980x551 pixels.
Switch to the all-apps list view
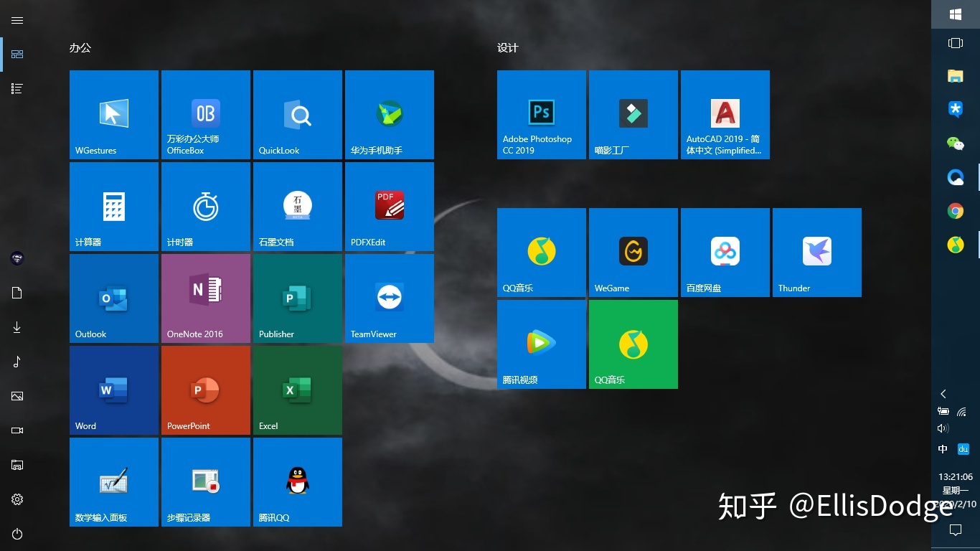click(17, 88)
